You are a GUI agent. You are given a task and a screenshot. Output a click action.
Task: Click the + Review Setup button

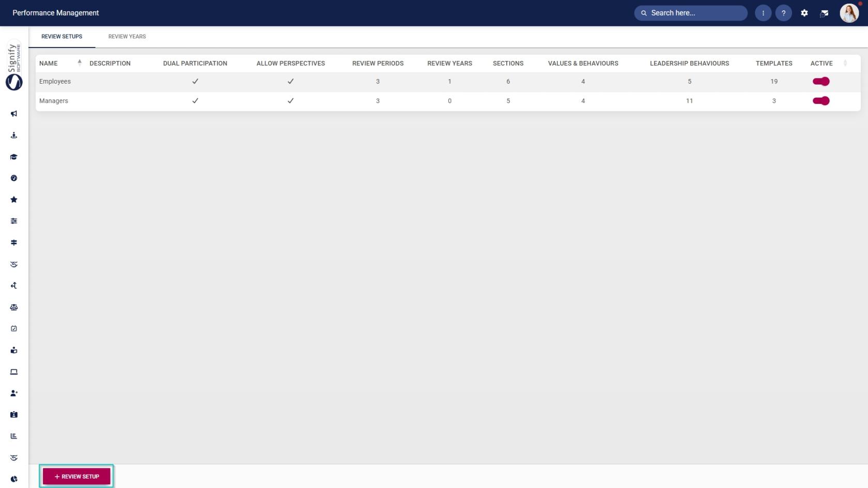[x=76, y=477]
